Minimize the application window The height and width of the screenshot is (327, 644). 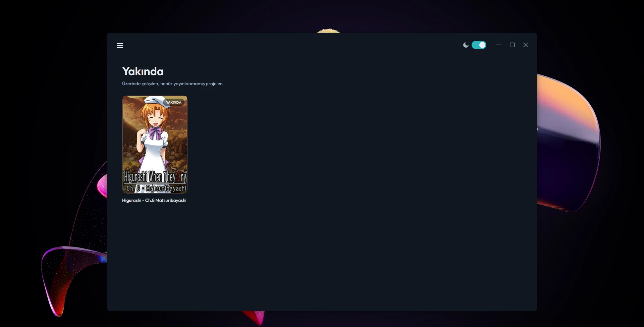[499, 45]
